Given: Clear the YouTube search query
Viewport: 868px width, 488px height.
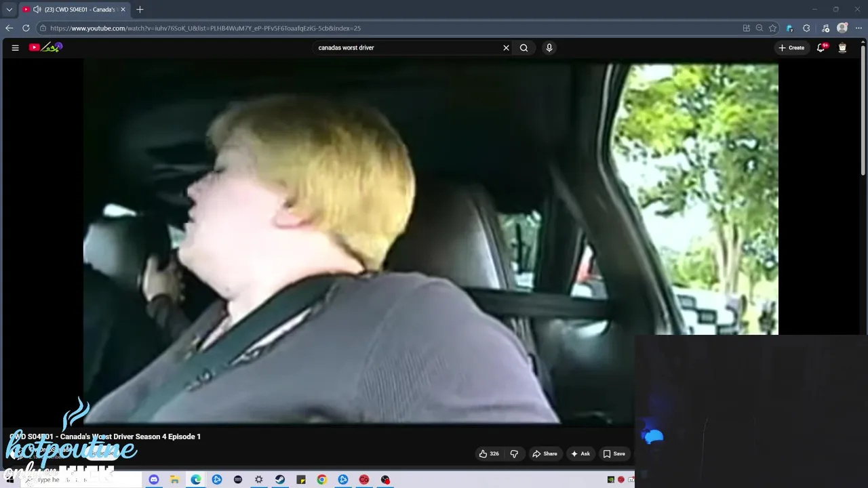Looking at the screenshot, I should coord(506,47).
